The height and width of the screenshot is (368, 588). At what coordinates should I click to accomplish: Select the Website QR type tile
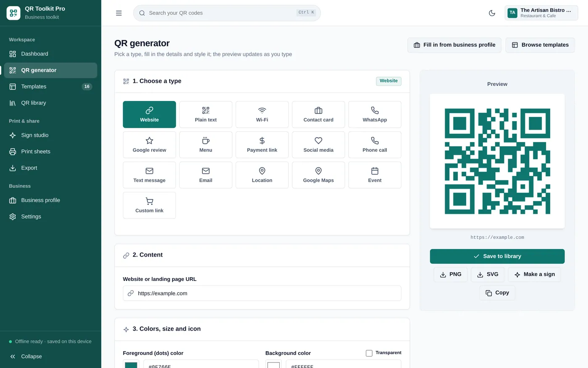[149, 114]
